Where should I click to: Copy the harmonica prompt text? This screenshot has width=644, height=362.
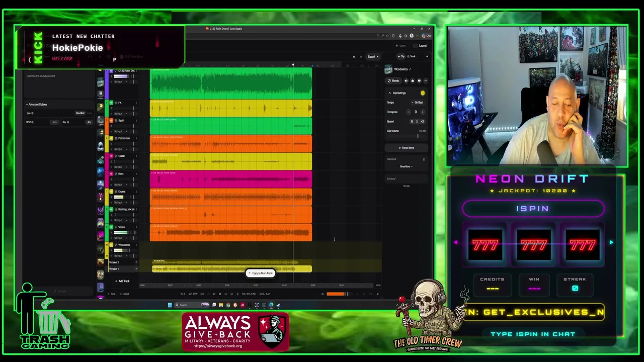(x=424, y=159)
